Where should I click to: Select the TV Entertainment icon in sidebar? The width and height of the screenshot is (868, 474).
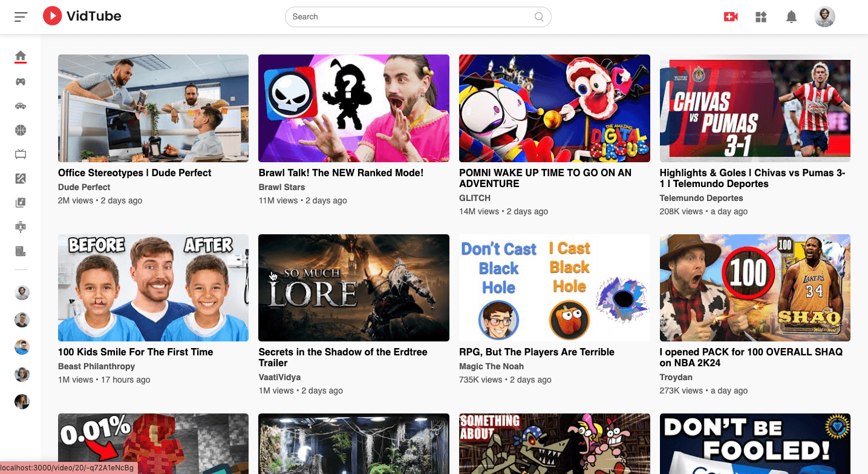(x=21, y=154)
